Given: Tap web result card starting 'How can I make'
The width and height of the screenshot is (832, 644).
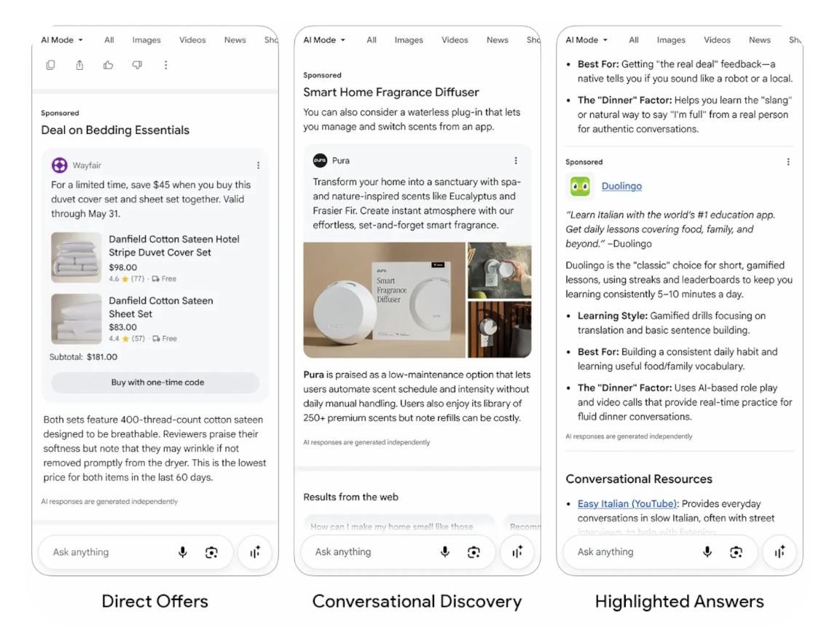Looking at the screenshot, I should [399, 524].
